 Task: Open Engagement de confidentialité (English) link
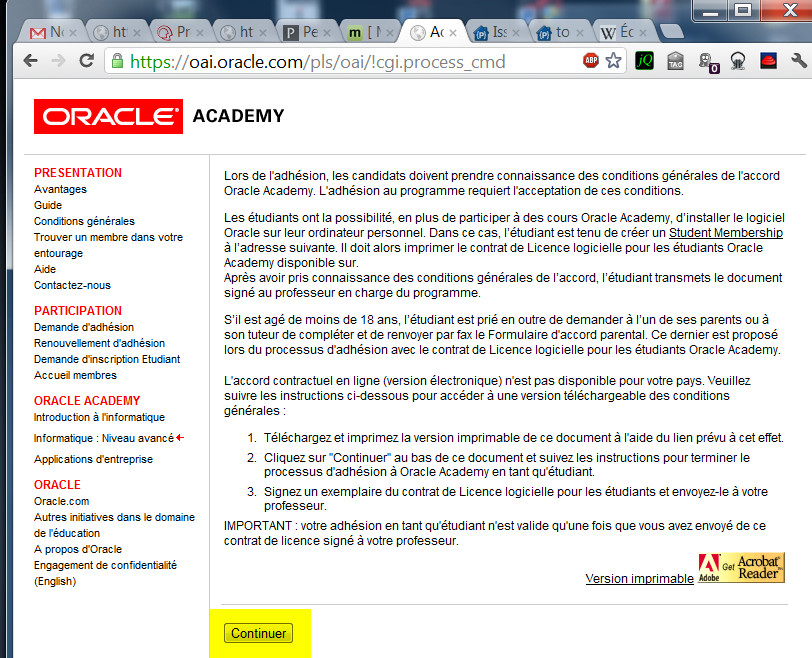pos(105,573)
